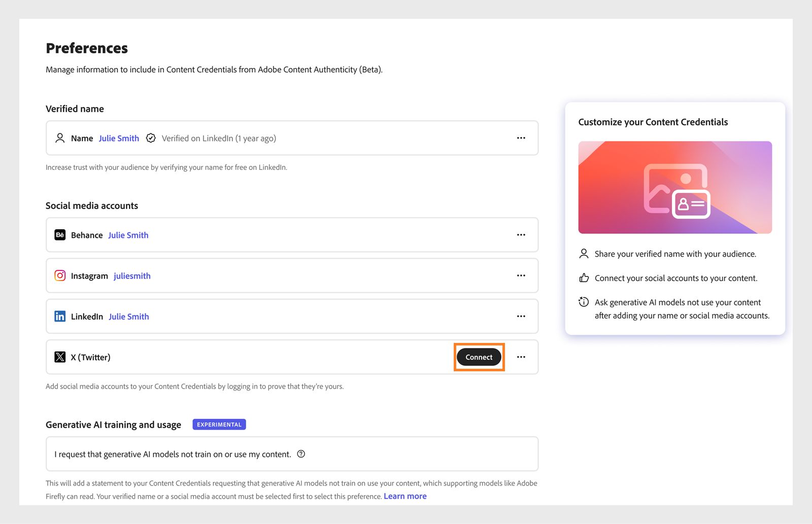This screenshot has height=524, width=812.
Task: Click the thumbs-up icon in Customize panel
Action: pos(584,277)
